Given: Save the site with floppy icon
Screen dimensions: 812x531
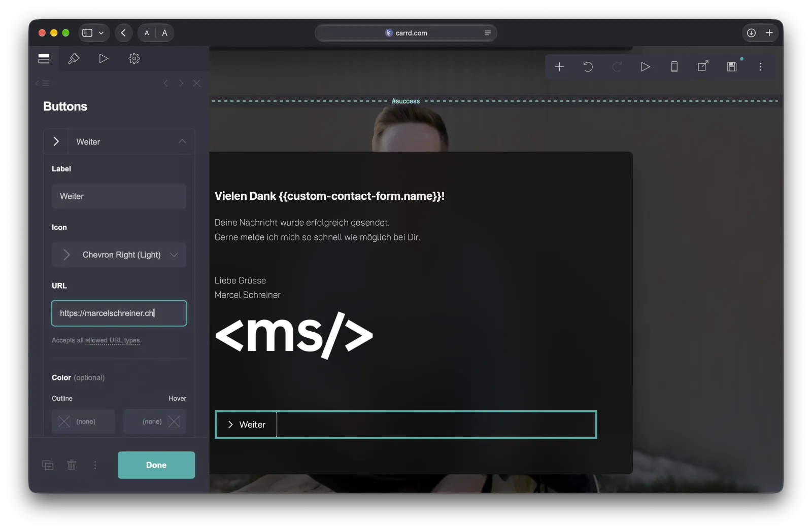Looking at the screenshot, I should point(732,66).
